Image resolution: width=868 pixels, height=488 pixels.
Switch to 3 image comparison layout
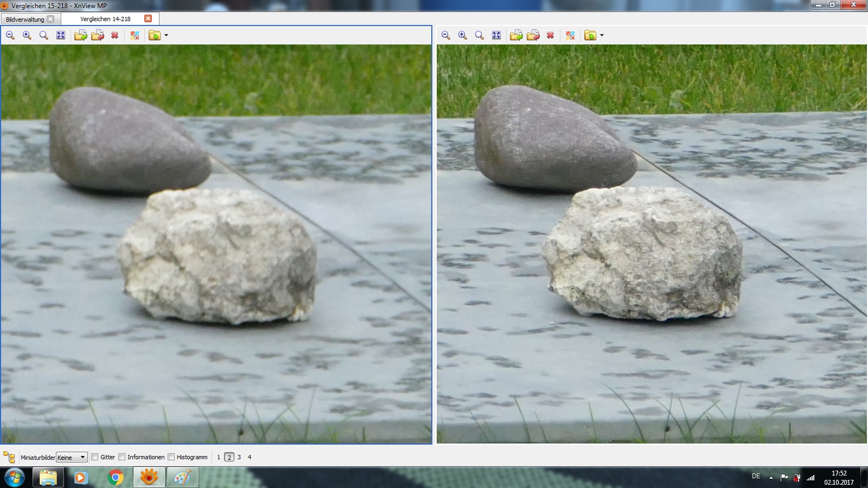239,457
